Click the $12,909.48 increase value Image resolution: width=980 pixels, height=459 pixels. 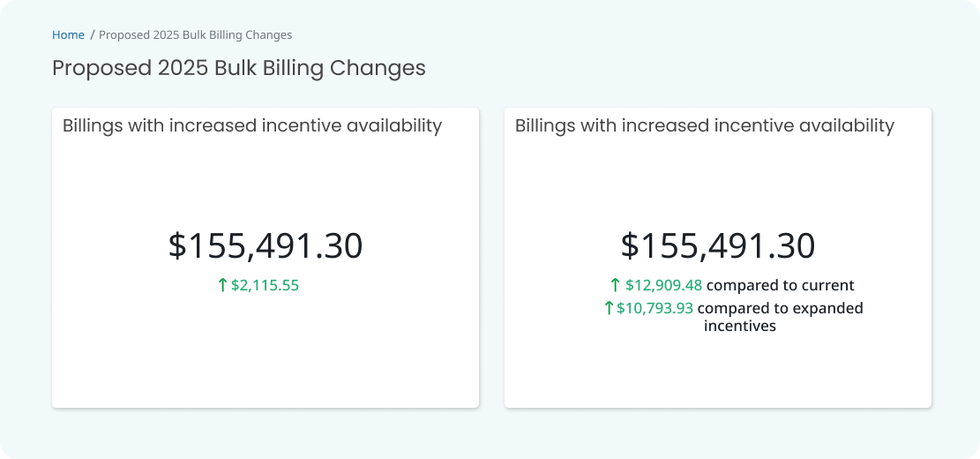pyautogui.click(x=664, y=286)
